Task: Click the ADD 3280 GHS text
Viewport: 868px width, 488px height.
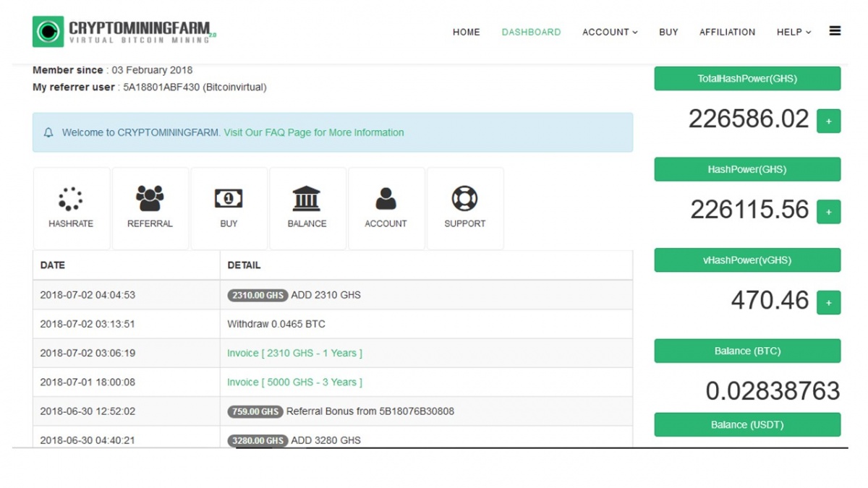Action: [x=325, y=440]
